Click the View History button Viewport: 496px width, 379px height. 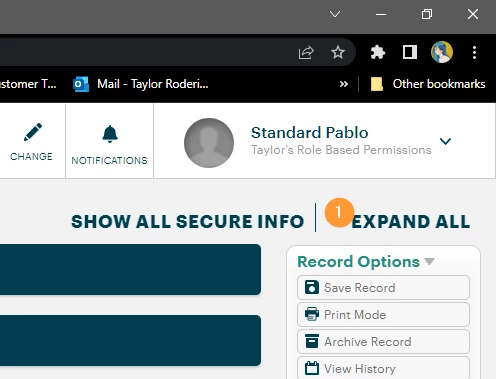383,368
